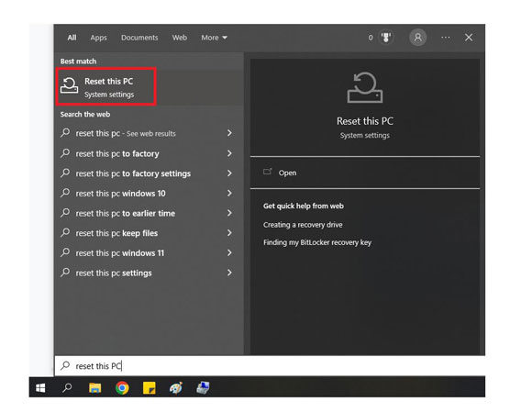Click magnifier icon beside 'reset this pc to factory'
Viewport: 532px width, 413px height.
pyautogui.click(x=65, y=153)
